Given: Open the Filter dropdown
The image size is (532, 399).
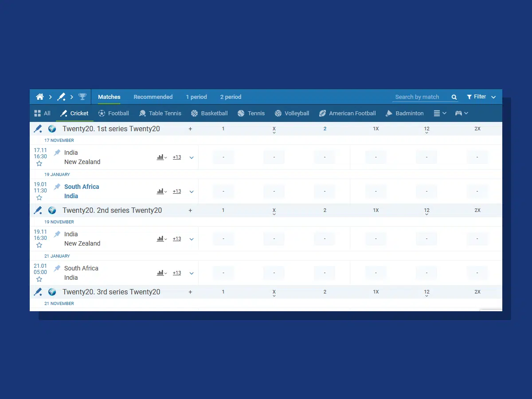Looking at the screenshot, I should pyautogui.click(x=481, y=97).
